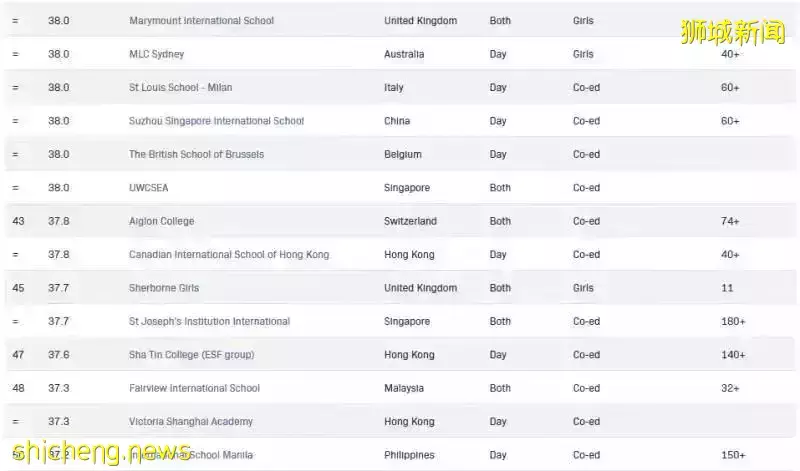Select Sherborne Girls row
The width and height of the screenshot is (800, 471).
(164, 288)
